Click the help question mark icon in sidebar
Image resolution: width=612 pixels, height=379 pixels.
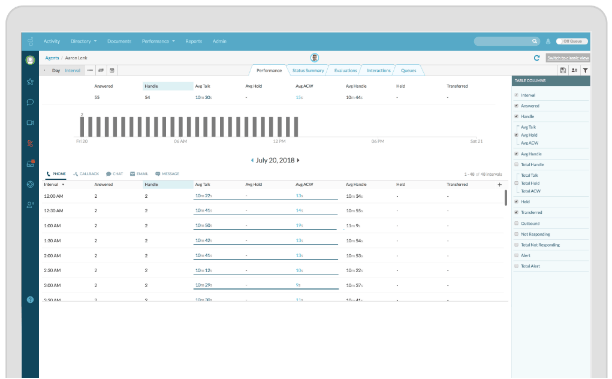pyautogui.click(x=30, y=300)
